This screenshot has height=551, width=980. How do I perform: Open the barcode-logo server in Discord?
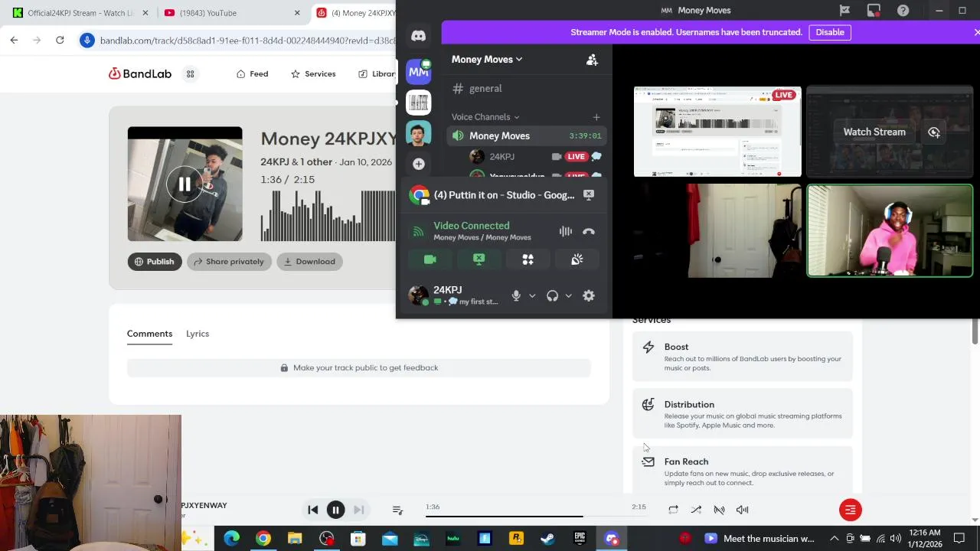pos(418,102)
